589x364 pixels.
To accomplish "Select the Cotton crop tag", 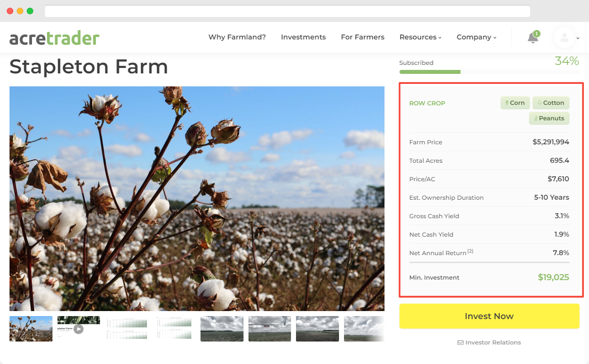I will [x=550, y=102].
